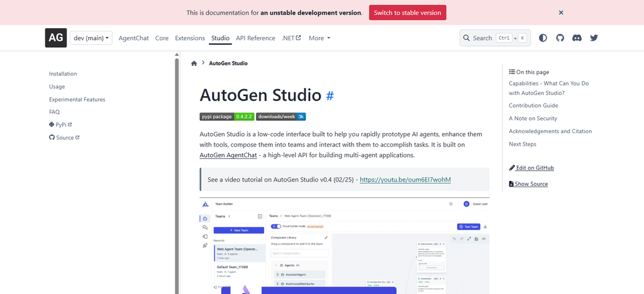This screenshot has width=644, height=294.
Task: Click Team Builder sidebar icon in embedded screenshot
Action: pyautogui.click(x=205, y=219)
